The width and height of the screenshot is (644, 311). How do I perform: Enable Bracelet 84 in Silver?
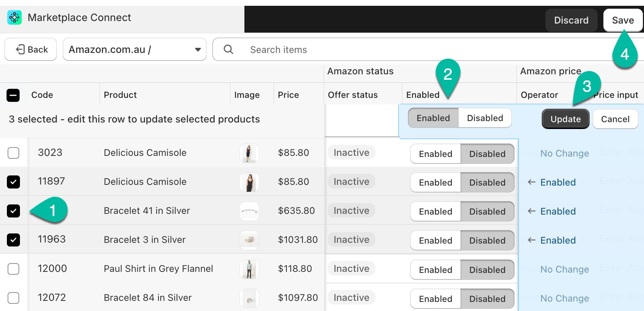coord(435,299)
